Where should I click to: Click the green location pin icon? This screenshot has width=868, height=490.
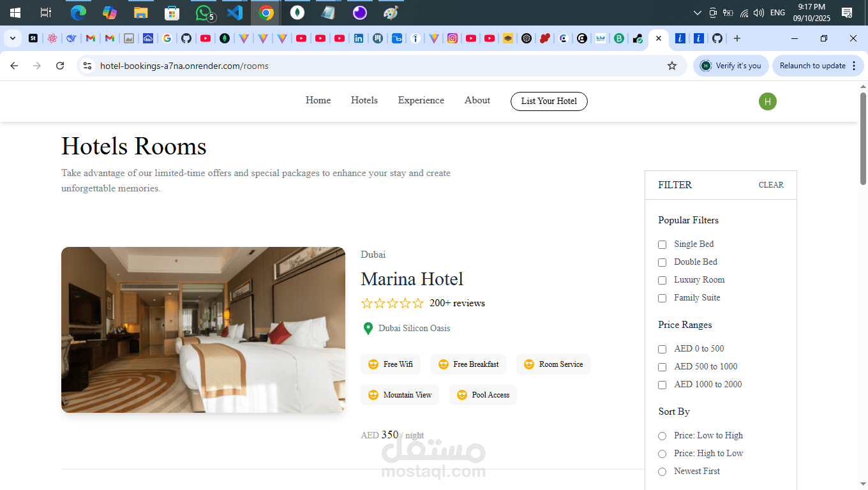[368, 329]
